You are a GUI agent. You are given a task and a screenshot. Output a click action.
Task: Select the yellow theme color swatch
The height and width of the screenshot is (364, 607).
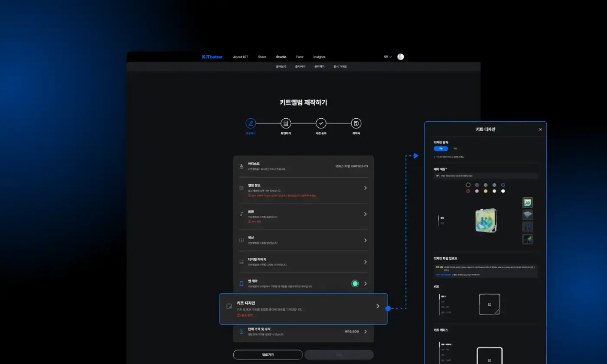click(x=486, y=191)
